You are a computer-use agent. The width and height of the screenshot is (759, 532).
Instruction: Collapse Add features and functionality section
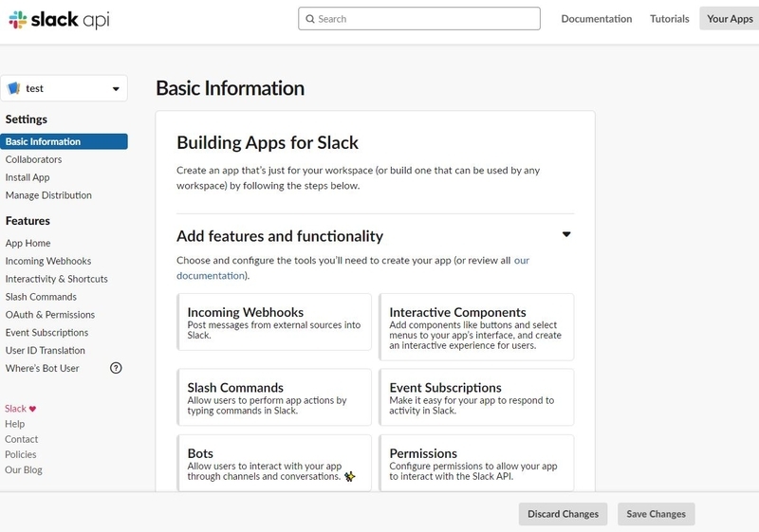point(566,234)
